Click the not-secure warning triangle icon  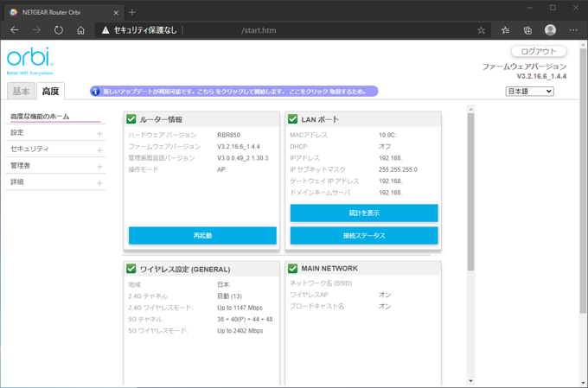(105, 30)
